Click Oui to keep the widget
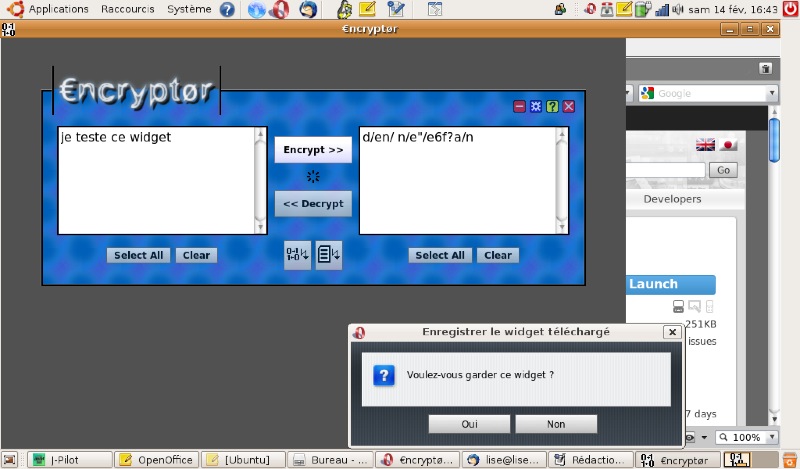 (469, 424)
